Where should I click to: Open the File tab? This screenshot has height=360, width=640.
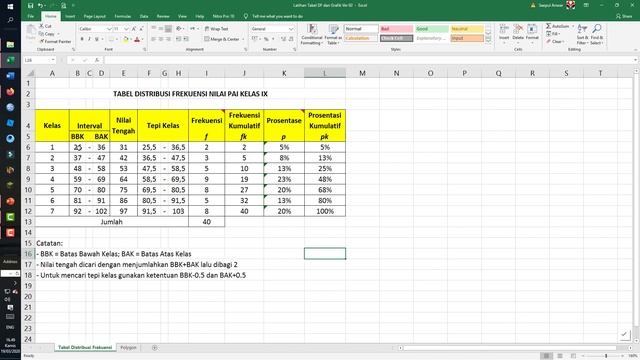pos(31,16)
